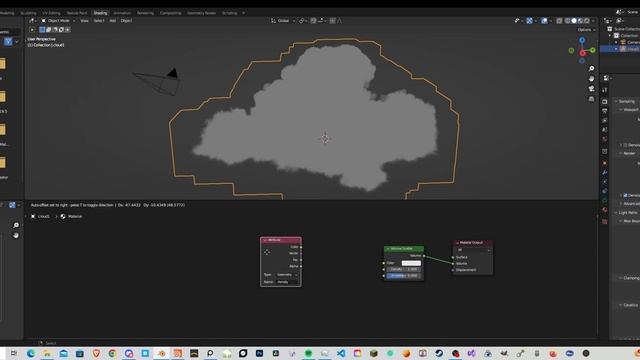The width and height of the screenshot is (640, 360).
Task: Switch perspective/orthographic grid icon
Action: pyautogui.click(x=591, y=99)
